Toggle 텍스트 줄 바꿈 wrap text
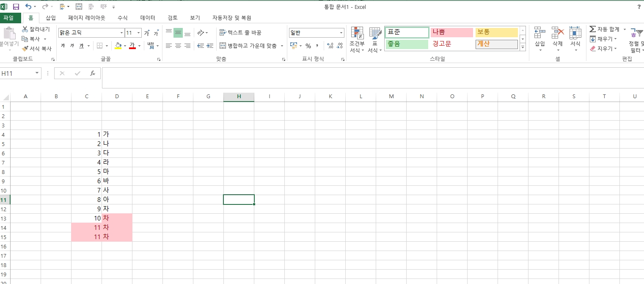The image size is (644, 284). point(240,33)
